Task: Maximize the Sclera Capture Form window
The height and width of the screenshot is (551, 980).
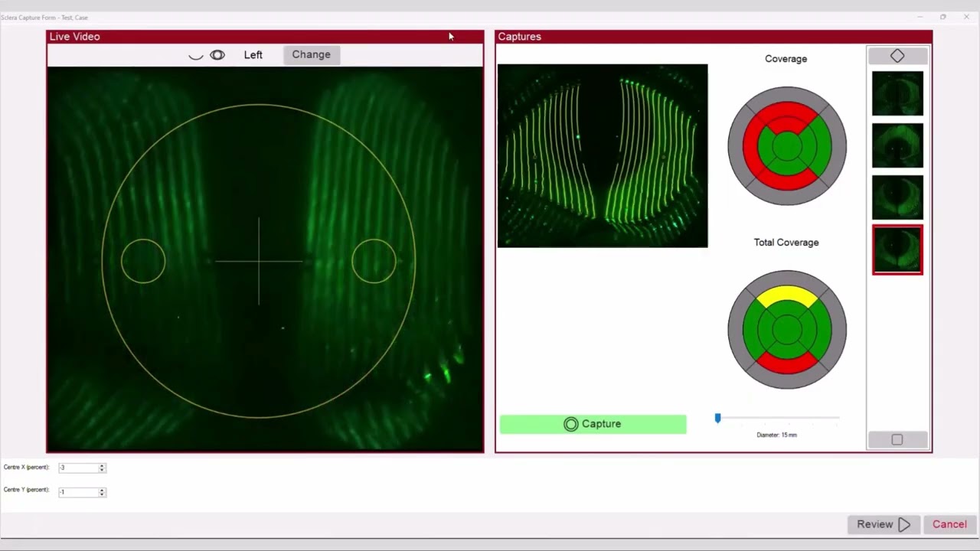Action: [x=943, y=17]
